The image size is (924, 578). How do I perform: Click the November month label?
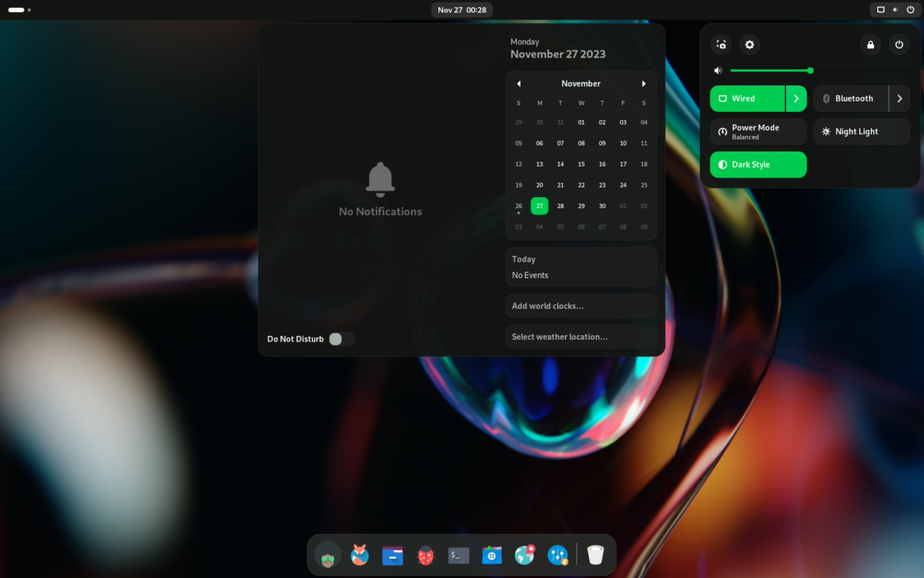[581, 84]
